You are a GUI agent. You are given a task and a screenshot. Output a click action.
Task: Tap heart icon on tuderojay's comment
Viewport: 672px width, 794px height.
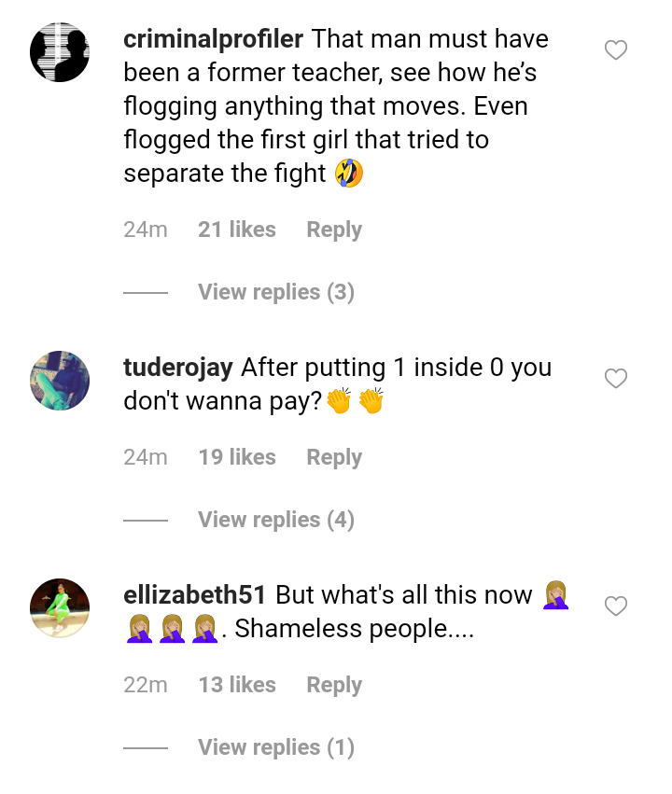616,379
